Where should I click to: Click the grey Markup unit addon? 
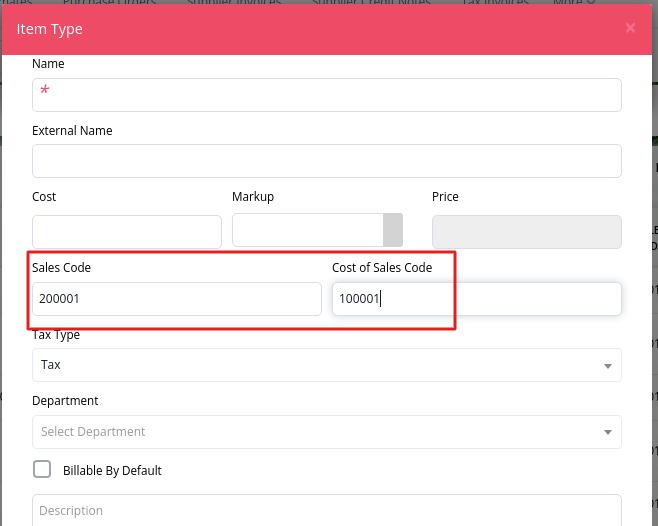point(393,230)
